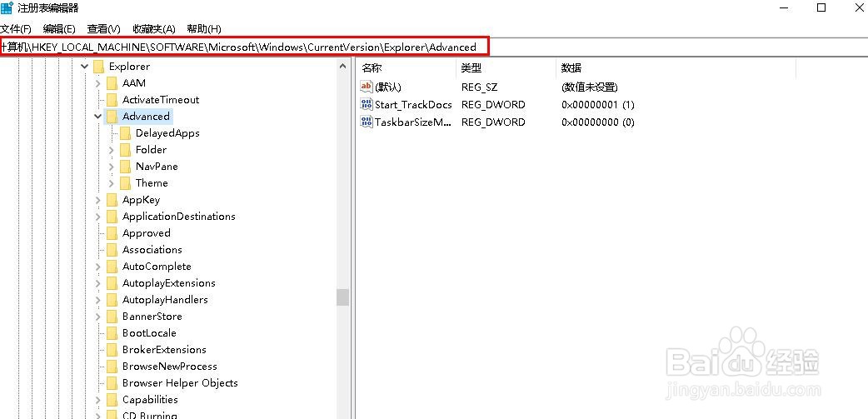Click the BrokerExtensions folder icon
Viewport: 868px width, 419px height.
(x=112, y=349)
